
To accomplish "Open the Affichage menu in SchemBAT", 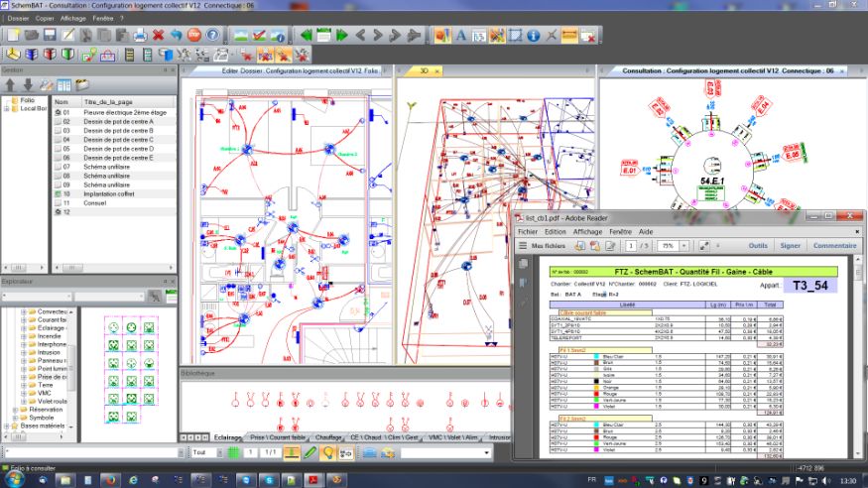I will (73, 18).
